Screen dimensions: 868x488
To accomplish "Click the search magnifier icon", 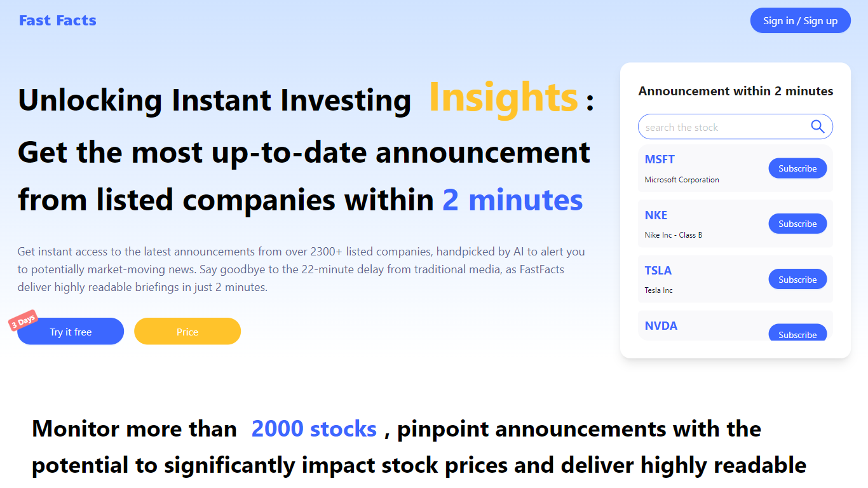I will [818, 126].
